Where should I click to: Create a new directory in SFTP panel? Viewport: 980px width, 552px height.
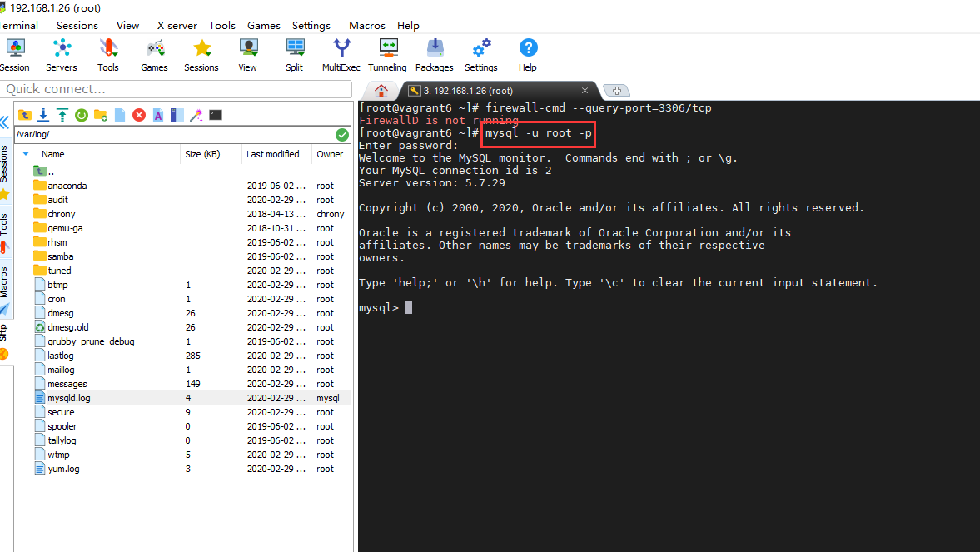101,115
